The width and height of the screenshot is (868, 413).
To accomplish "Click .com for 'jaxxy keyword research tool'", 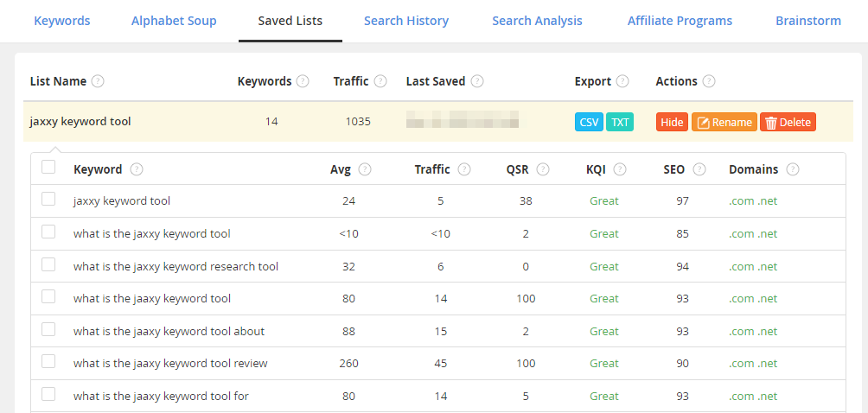I will coord(742,266).
